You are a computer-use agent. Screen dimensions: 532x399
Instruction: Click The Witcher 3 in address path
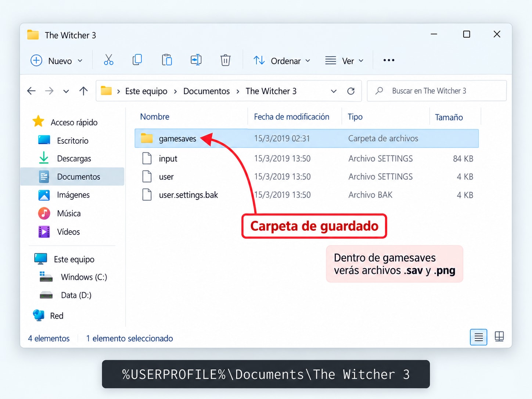click(x=271, y=91)
